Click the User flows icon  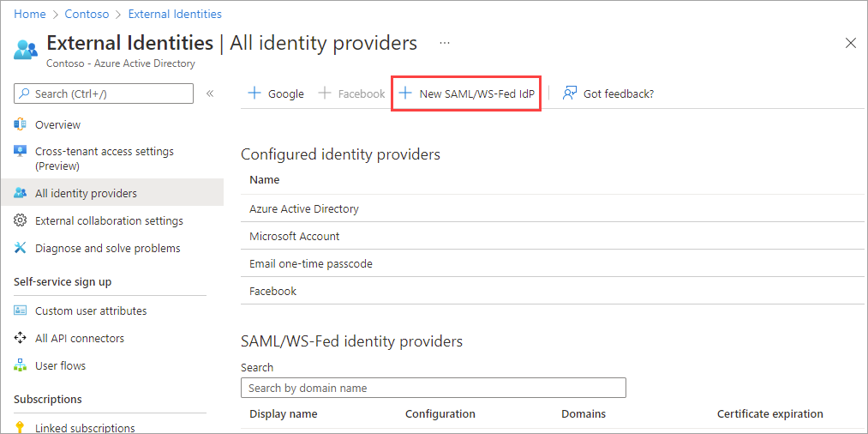(x=21, y=366)
